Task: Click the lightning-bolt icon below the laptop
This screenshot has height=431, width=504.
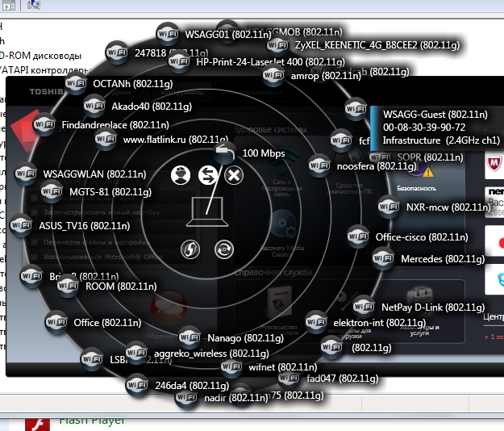Action: click(190, 249)
